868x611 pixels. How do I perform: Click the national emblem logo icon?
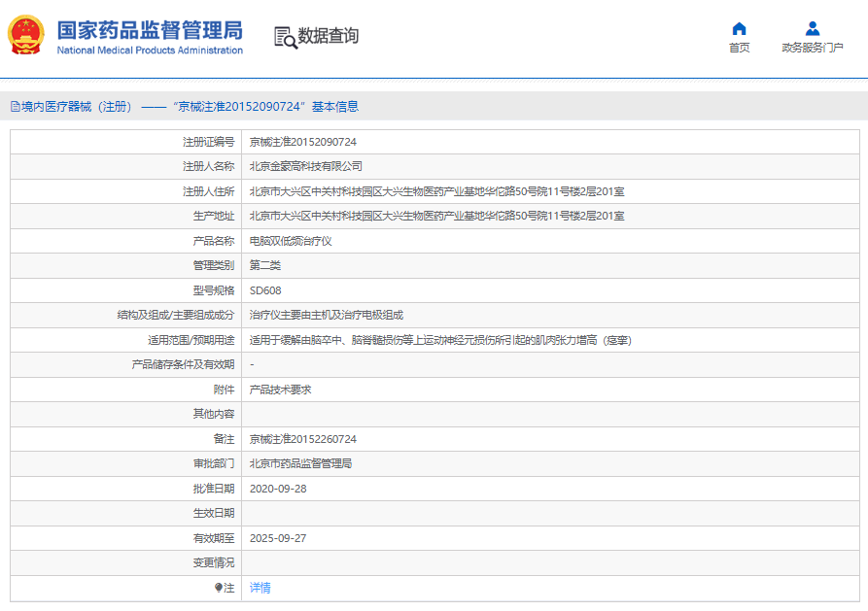point(25,35)
